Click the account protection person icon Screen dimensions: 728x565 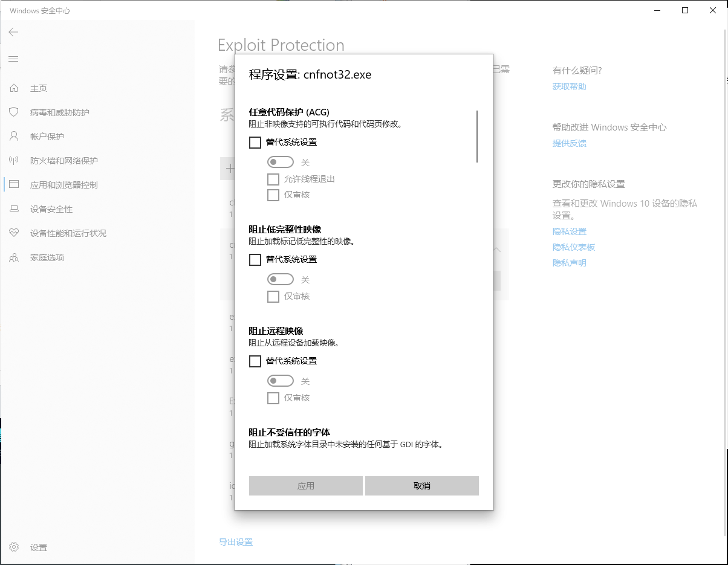tap(14, 137)
